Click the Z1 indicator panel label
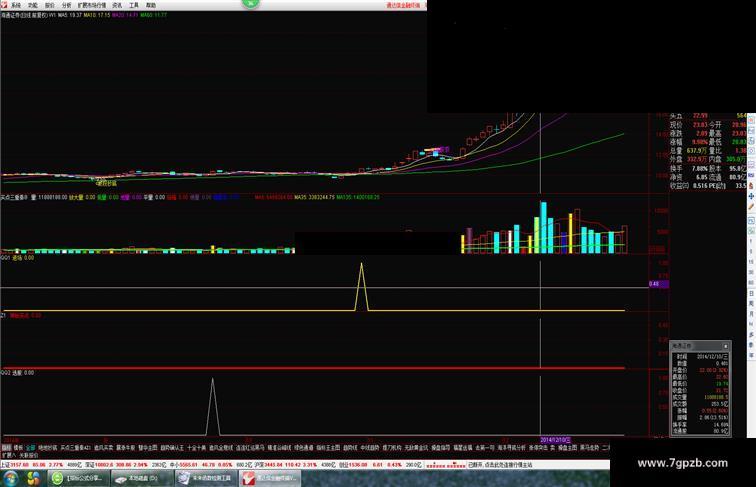 click(3, 315)
